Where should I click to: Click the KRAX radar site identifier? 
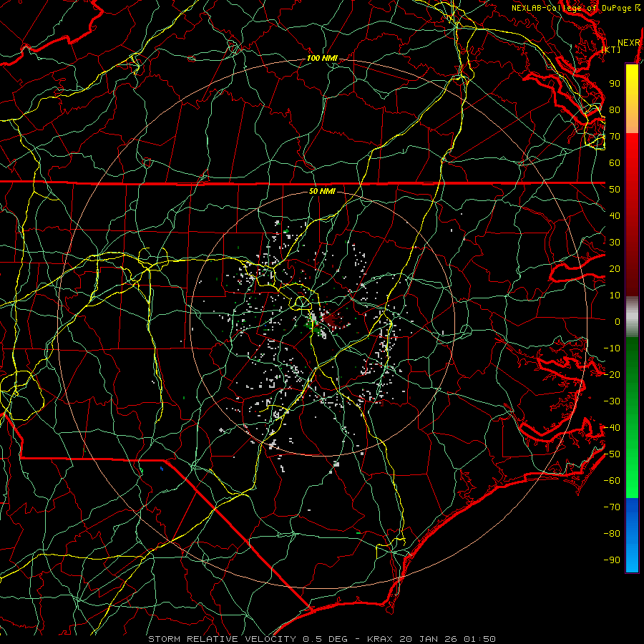[381, 639]
